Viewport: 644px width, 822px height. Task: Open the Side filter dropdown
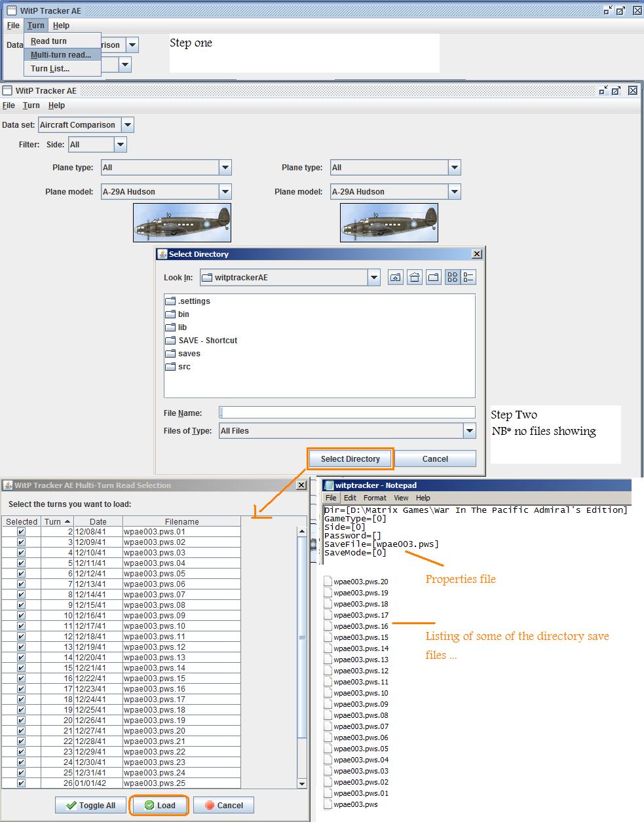click(120, 145)
